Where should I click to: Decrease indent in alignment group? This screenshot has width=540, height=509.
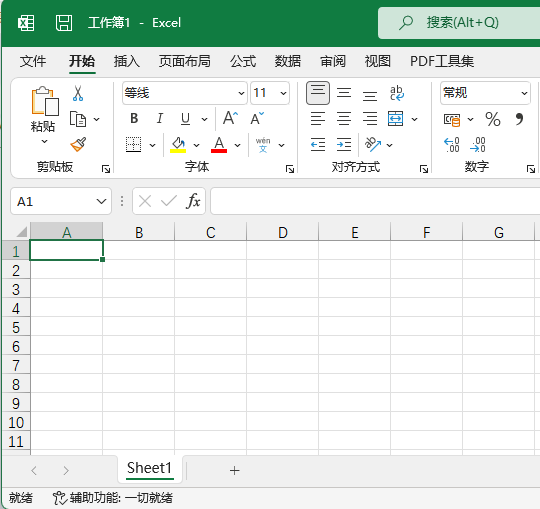(318, 145)
